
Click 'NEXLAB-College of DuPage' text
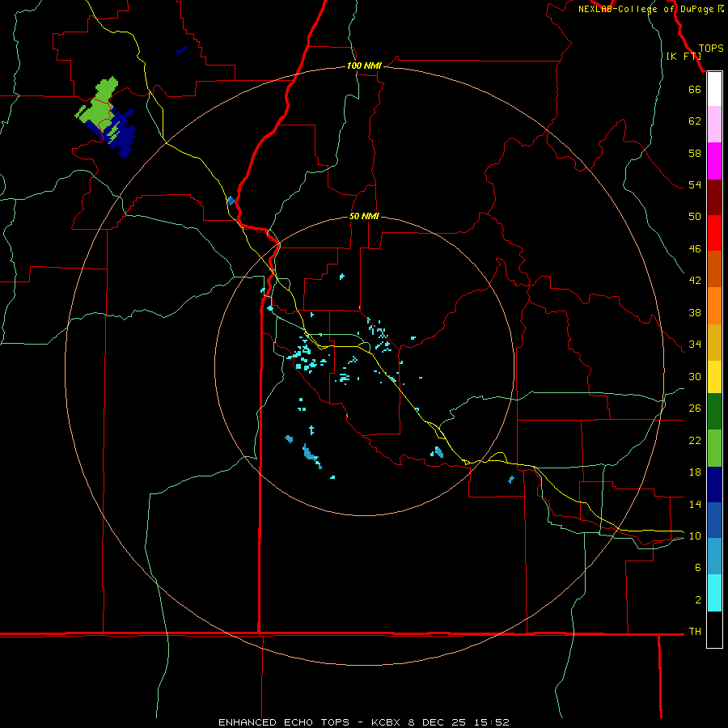pyautogui.click(x=645, y=9)
